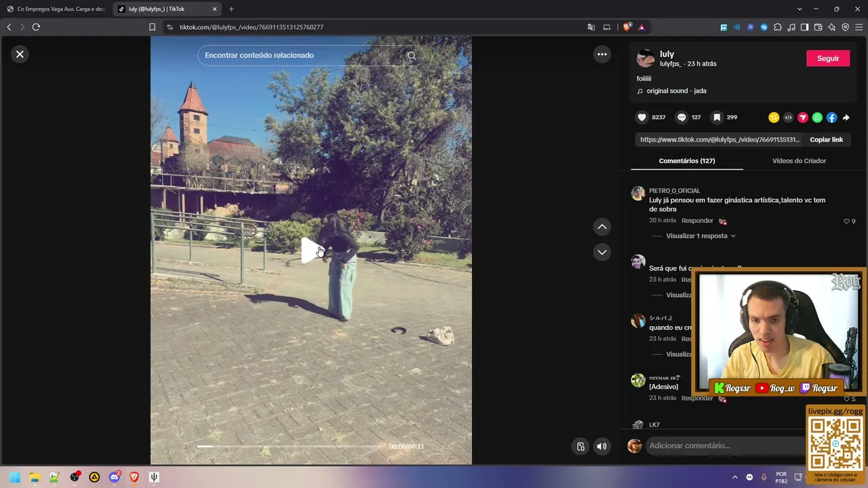Viewport: 868px width, 488px height.
Task: Follow luly with the Seguir button
Action: pos(828,58)
